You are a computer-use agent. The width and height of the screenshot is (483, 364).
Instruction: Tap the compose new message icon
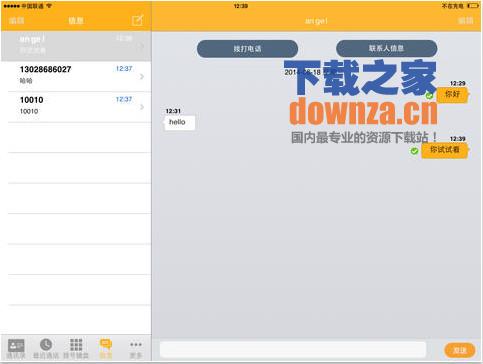pyautogui.click(x=137, y=21)
